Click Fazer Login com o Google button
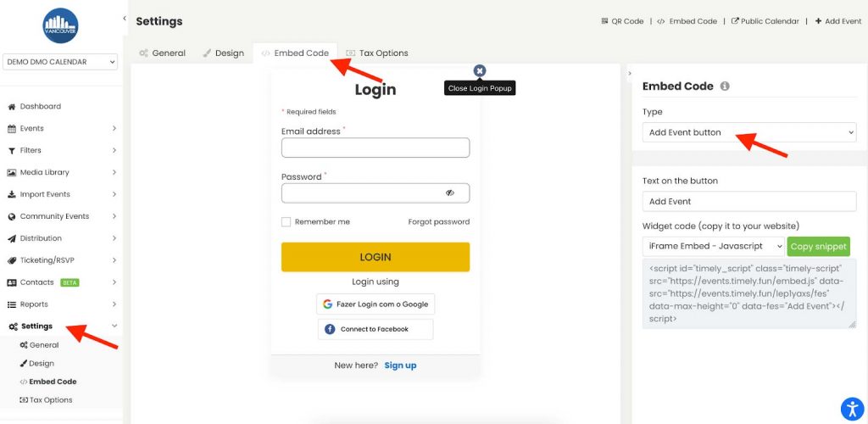868x424 pixels. coord(376,304)
